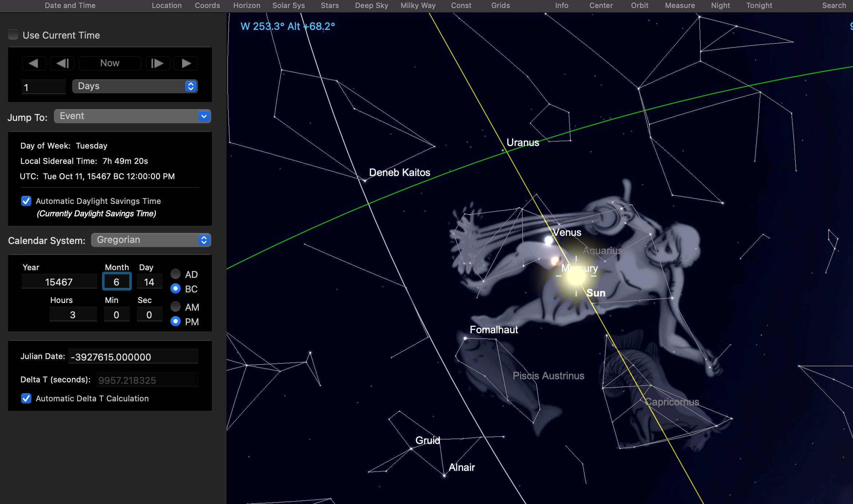853x504 pixels.
Task: Open the Milky Way tab
Action: coord(418,5)
